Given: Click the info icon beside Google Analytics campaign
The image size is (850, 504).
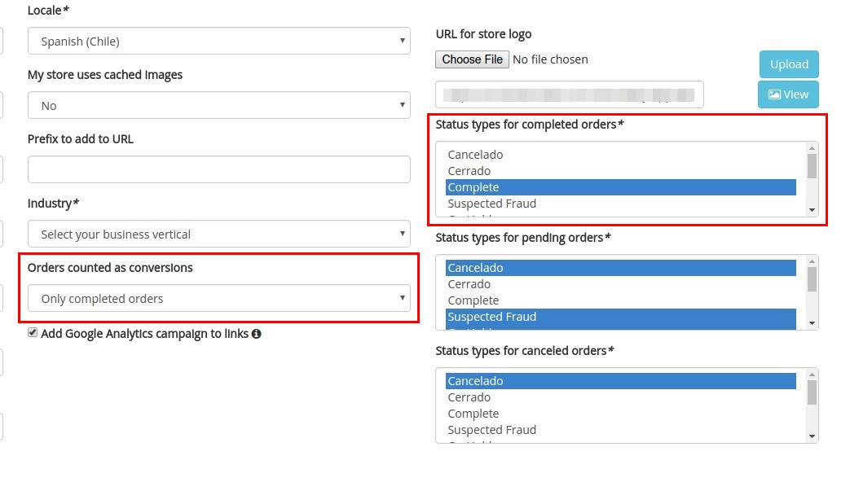Looking at the screenshot, I should click(x=257, y=334).
